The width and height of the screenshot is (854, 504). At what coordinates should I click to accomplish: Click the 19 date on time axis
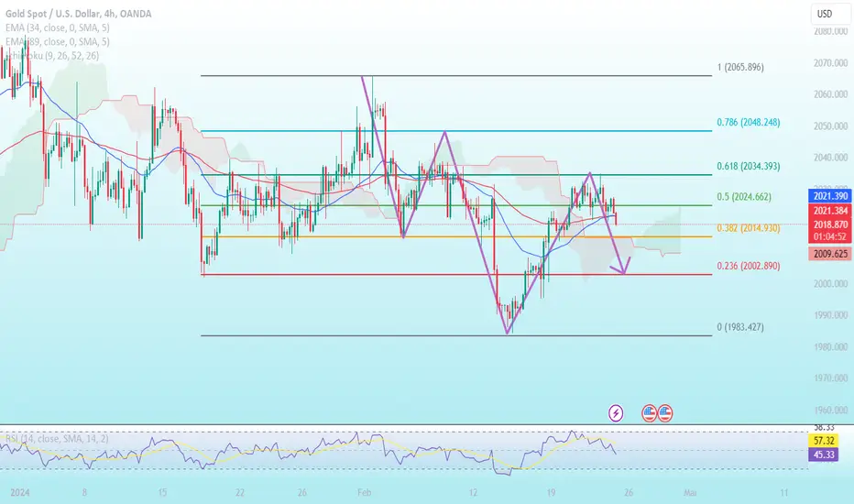click(x=551, y=493)
